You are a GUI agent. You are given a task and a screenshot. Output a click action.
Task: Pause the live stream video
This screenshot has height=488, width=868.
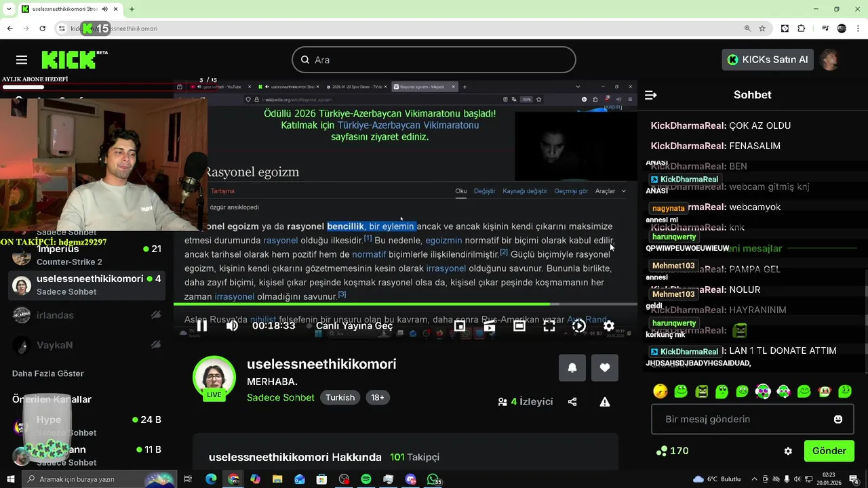tap(202, 326)
